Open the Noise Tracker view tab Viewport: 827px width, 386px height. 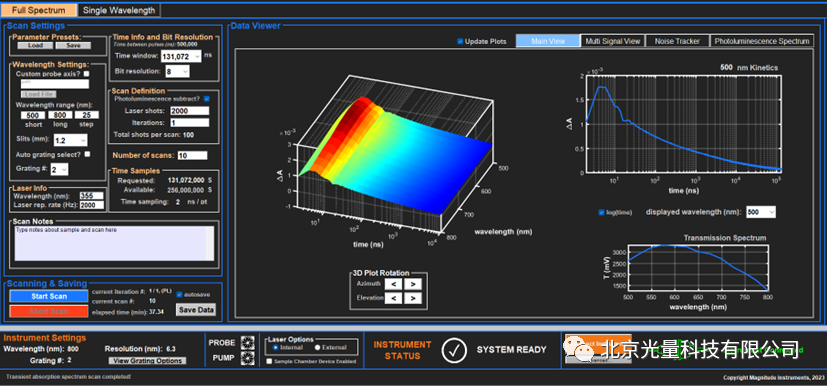677,41
